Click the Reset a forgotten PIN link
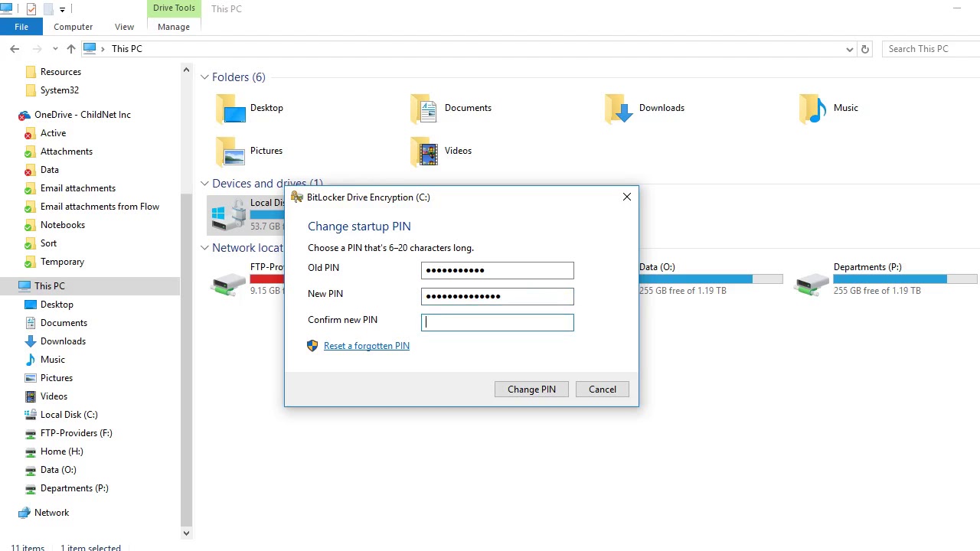980x551 pixels. [x=367, y=346]
